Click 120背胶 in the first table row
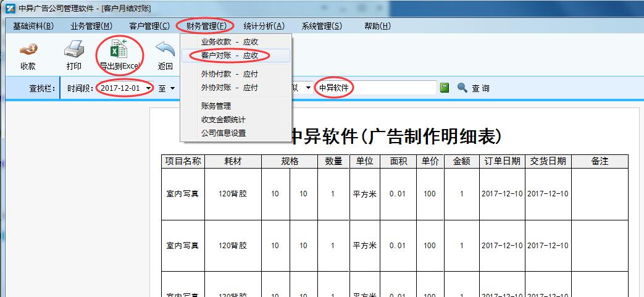644x297 pixels. click(x=233, y=193)
